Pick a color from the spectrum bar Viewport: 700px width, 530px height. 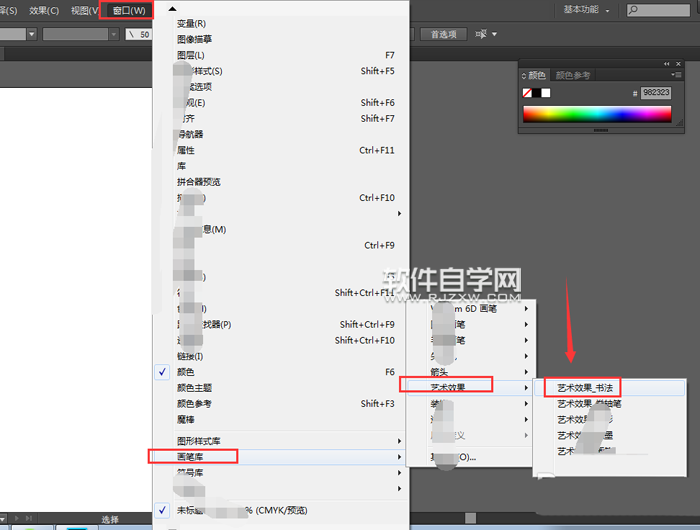coord(597,114)
